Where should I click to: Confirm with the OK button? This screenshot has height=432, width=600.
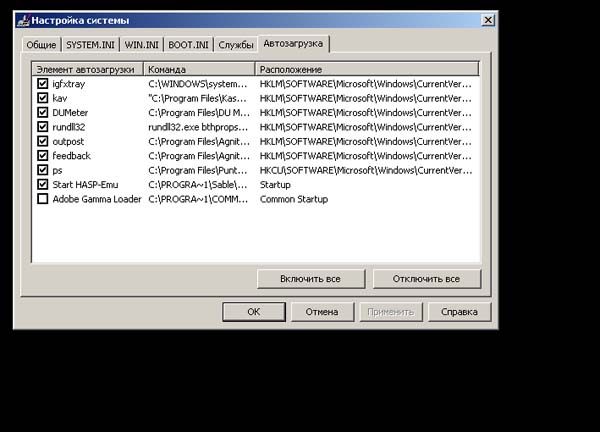[253, 312]
